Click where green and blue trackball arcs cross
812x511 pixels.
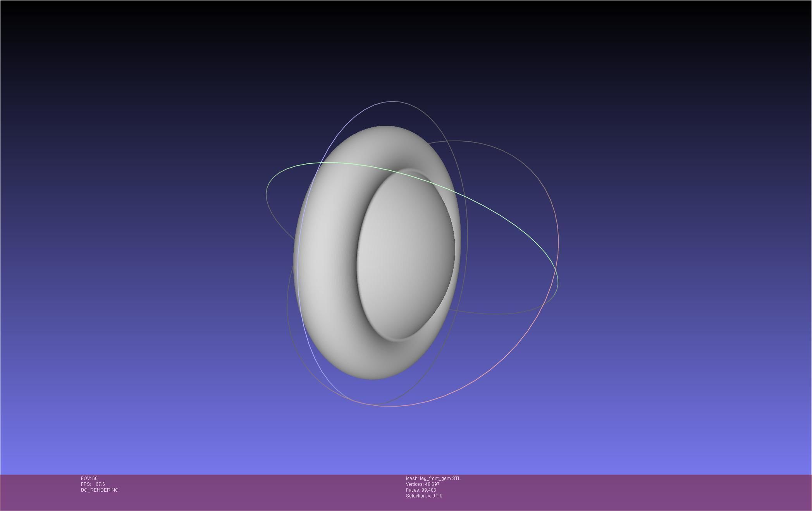[x=321, y=163]
